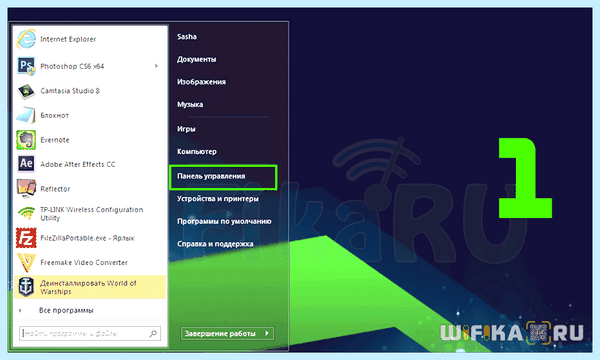Expand Photoshop CS6 jump list arrow
This screenshot has width=600, height=360.
click(x=156, y=66)
